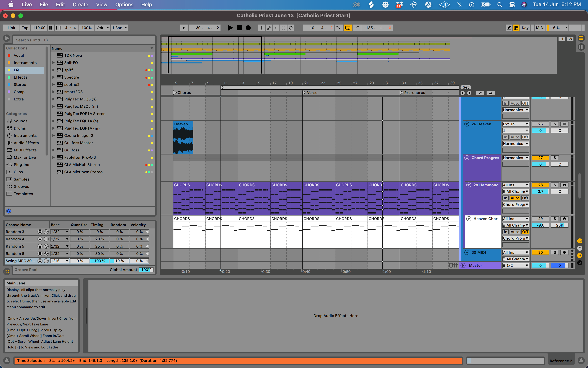Click Global Amount 100% groove slider

[x=146, y=270]
